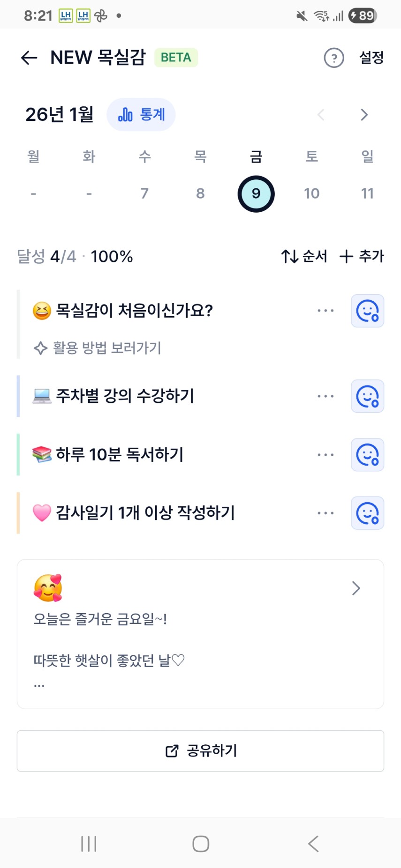Select day 7 in the week calendar
Image resolution: width=401 pixels, height=868 pixels.
144,193
